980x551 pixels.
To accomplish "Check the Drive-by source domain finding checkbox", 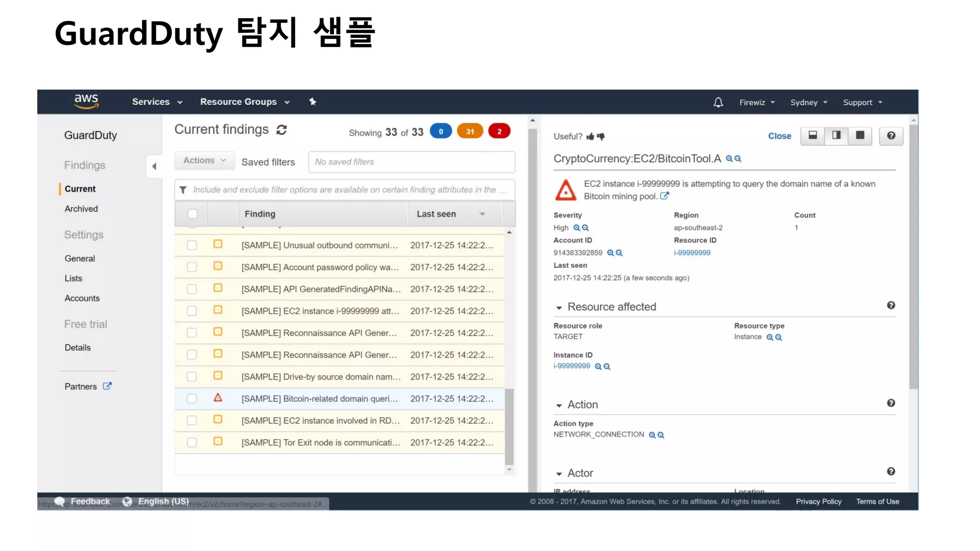I will [192, 376].
